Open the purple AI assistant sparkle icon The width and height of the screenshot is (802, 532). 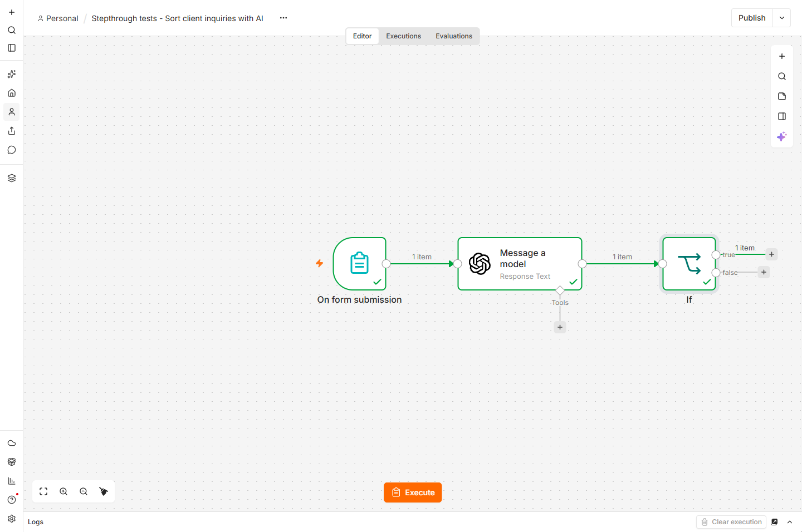[782, 136]
